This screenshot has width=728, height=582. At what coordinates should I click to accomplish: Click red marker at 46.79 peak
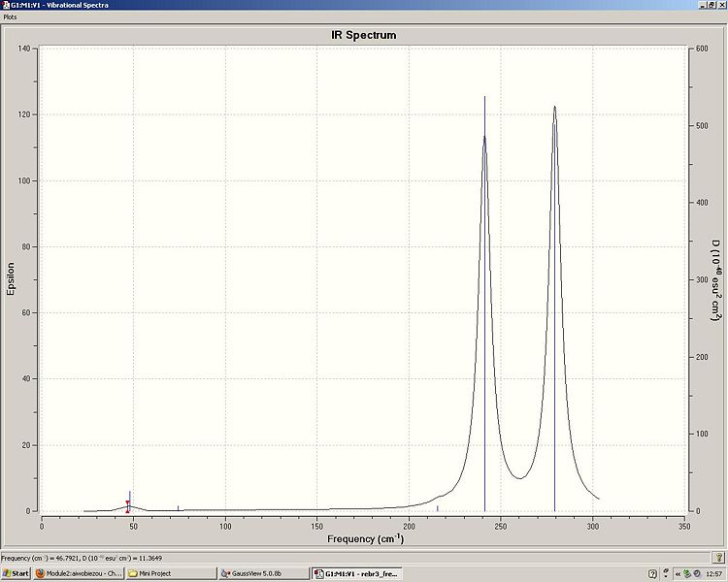128,506
